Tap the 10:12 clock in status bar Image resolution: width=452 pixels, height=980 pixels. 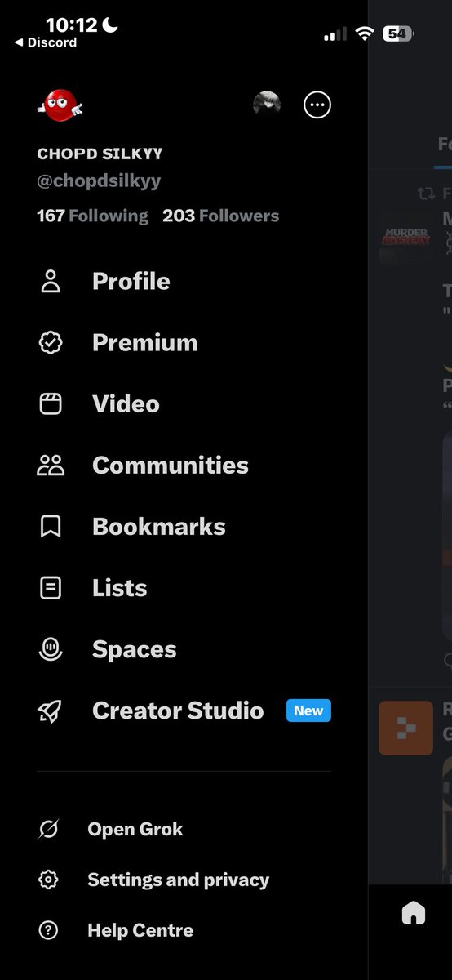(71, 25)
